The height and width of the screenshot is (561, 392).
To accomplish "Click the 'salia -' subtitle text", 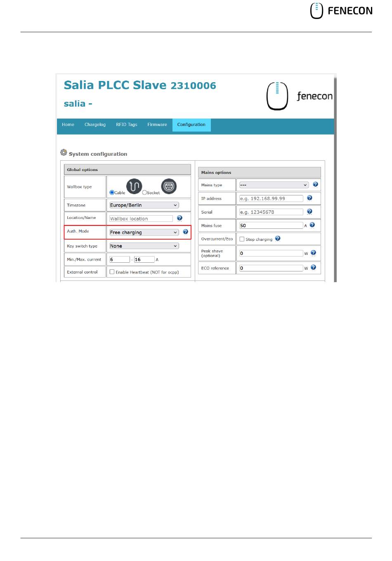I will [78, 104].
